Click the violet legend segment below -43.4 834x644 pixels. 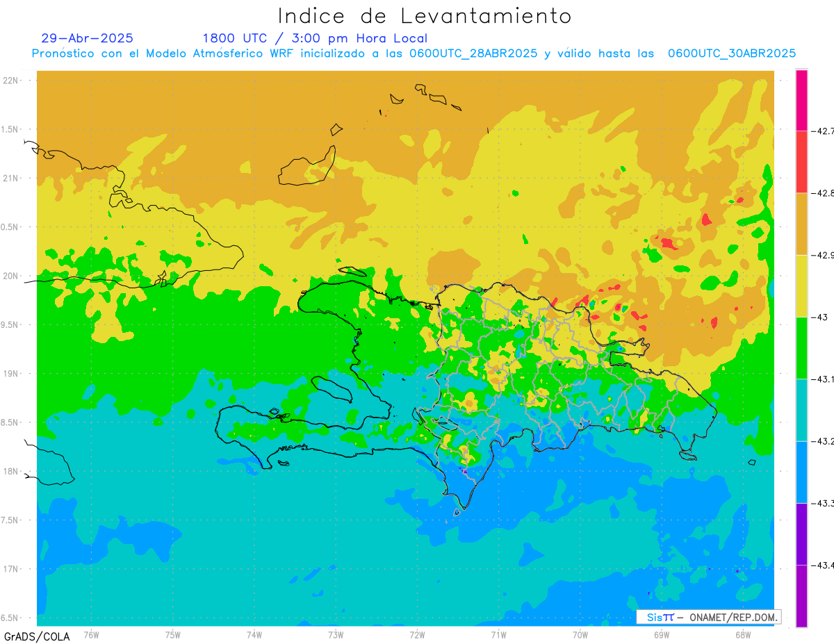point(801,595)
